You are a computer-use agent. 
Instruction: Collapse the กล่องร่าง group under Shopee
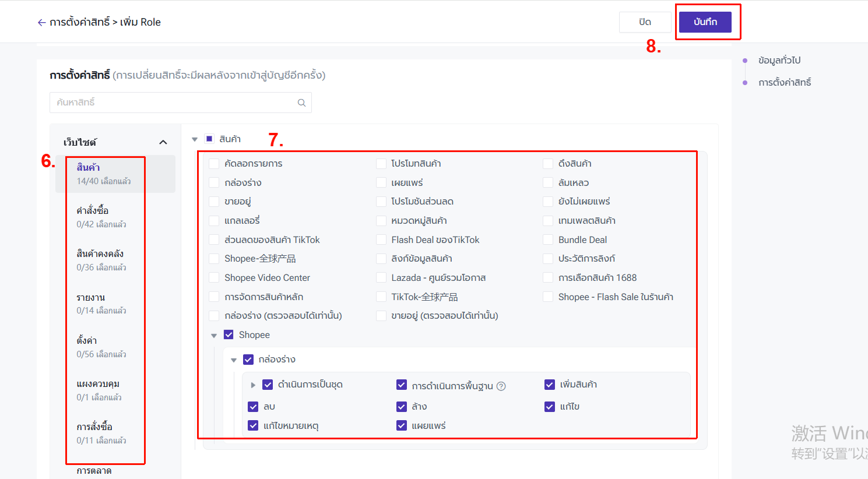click(234, 360)
